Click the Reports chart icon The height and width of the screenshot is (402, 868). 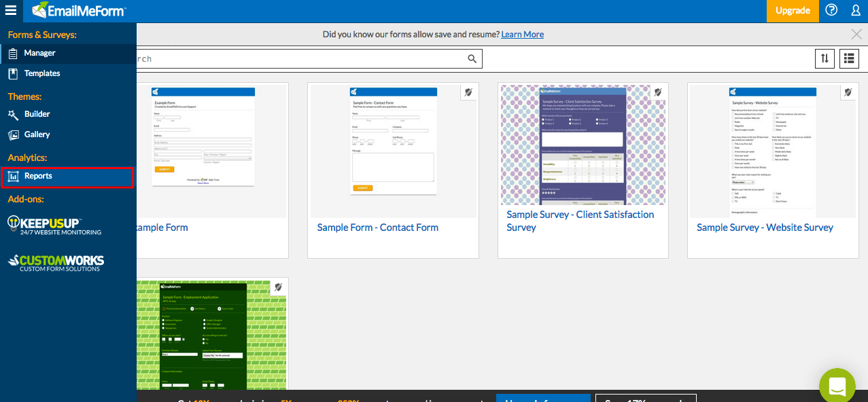tap(13, 176)
